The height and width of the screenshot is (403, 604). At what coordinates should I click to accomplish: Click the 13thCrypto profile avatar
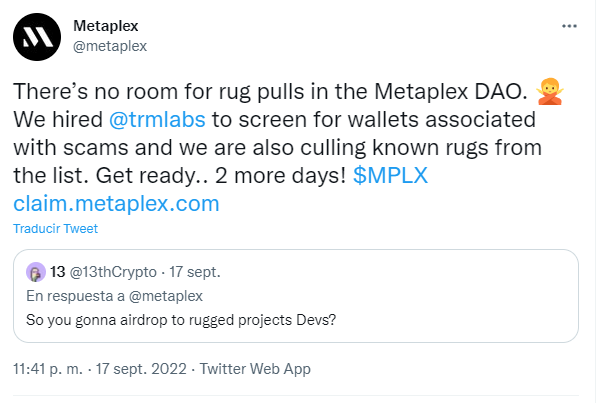click(35, 273)
